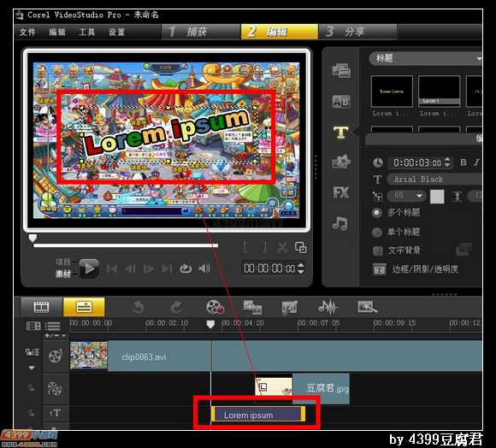Click the Play button in preview
The height and width of the screenshot is (448, 496).
coord(89,268)
